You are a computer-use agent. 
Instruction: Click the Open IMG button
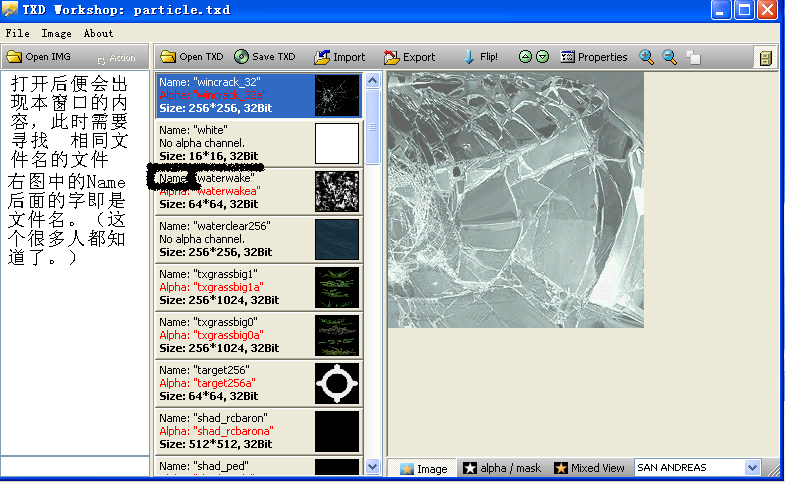tap(41, 57)
